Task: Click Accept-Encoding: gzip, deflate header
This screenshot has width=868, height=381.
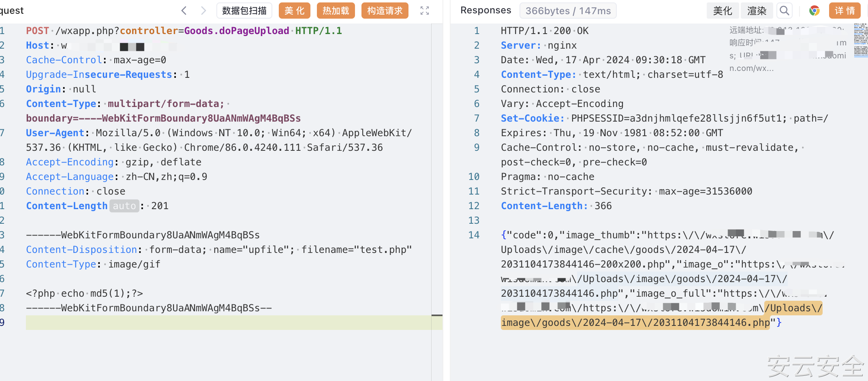Action: point(113,162)
